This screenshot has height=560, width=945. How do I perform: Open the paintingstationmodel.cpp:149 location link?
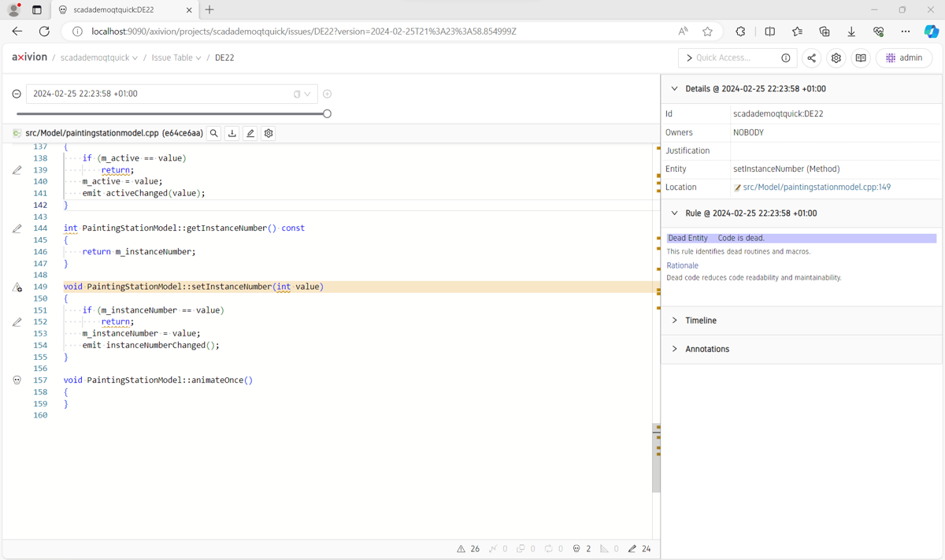[x=816, y=187]
